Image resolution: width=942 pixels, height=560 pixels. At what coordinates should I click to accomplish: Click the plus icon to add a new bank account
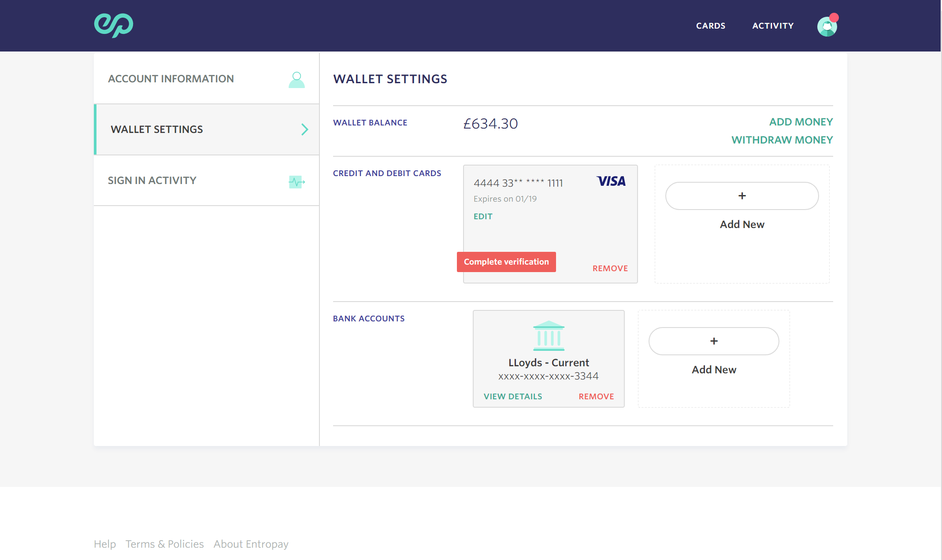[713, 341]
